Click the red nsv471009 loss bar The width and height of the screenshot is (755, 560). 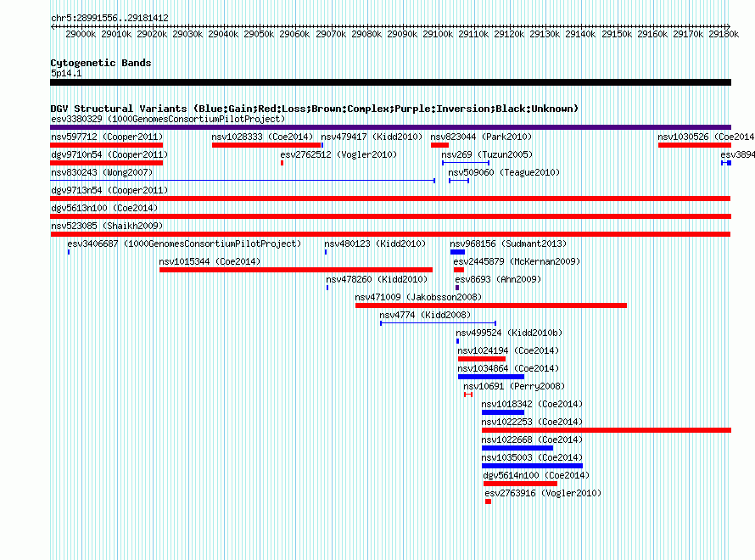point(491,305)
